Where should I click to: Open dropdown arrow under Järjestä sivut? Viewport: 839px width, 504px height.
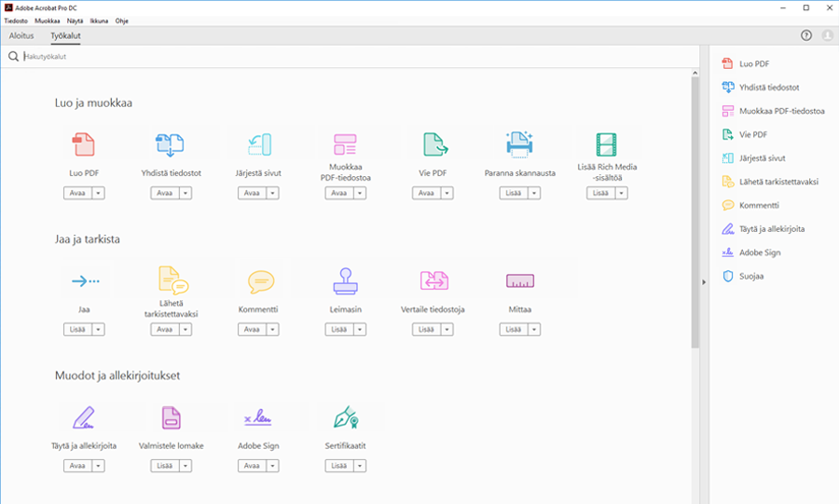tap(273, 193)
